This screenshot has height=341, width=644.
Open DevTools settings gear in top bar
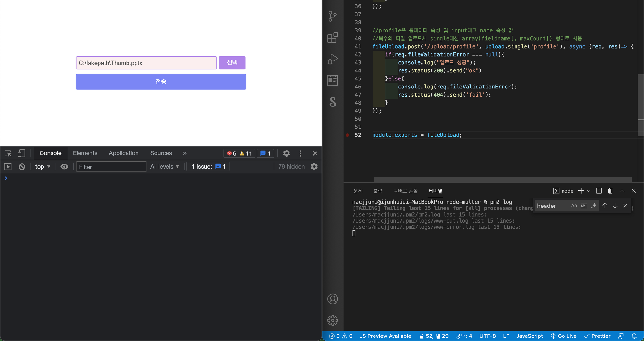(x=286, y=153)
